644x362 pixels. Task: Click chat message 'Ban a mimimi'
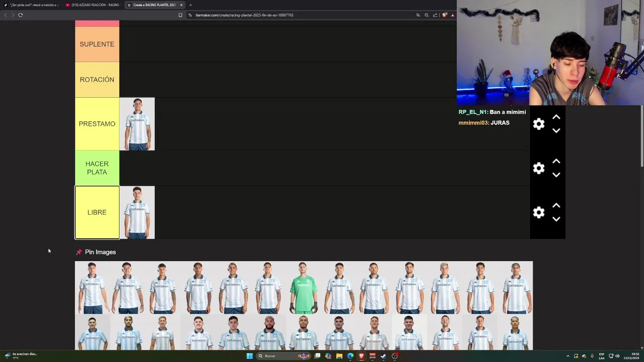tap(508, 112)
